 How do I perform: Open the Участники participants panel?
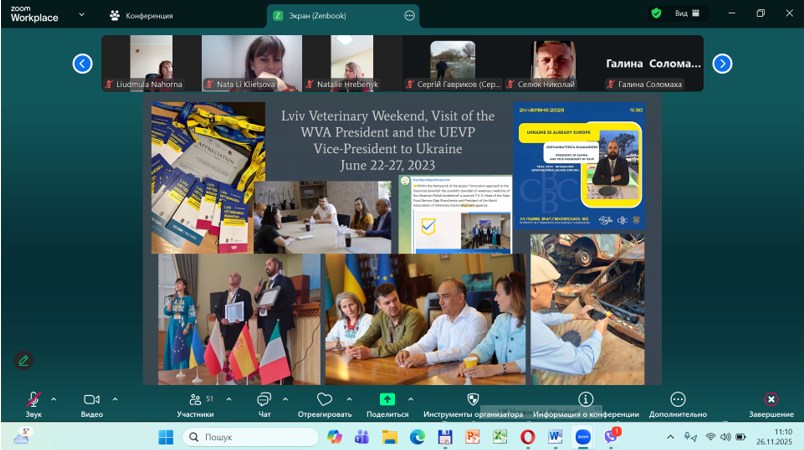click(x=195, y=400)
